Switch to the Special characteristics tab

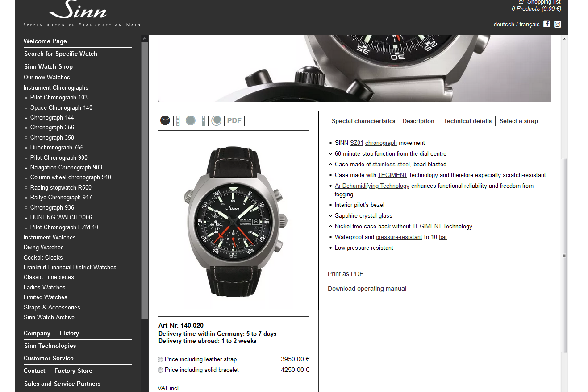pyautogui.click(x=363, y=121)
